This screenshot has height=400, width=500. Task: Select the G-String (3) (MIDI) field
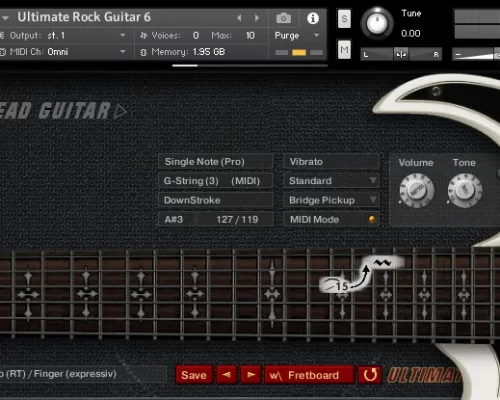coord(216,181)
